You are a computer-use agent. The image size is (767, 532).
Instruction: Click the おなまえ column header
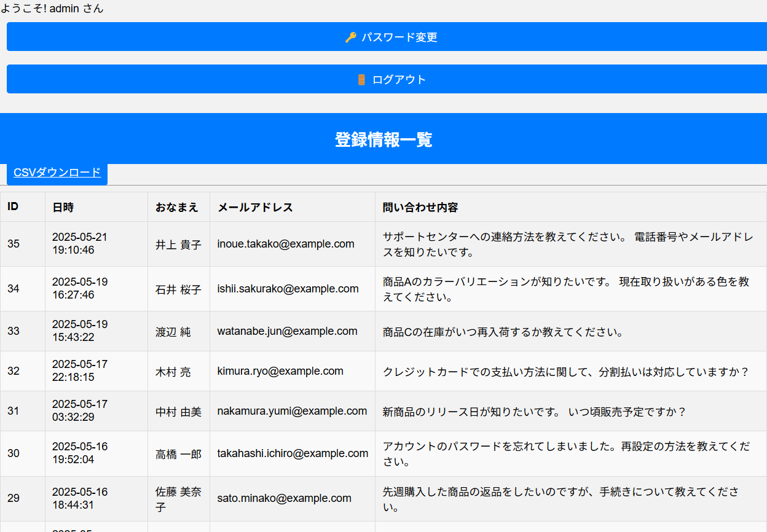tap(177, 208)
